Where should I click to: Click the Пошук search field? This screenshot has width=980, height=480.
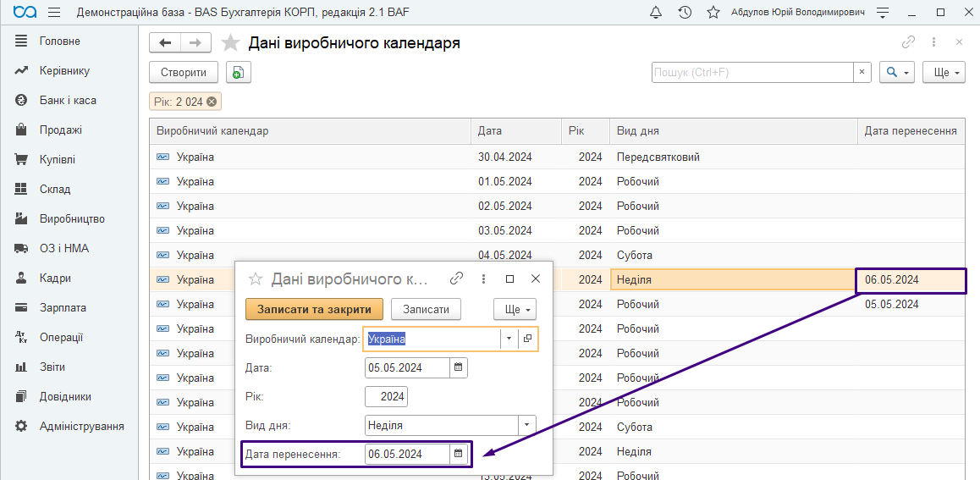click(752, 73)
